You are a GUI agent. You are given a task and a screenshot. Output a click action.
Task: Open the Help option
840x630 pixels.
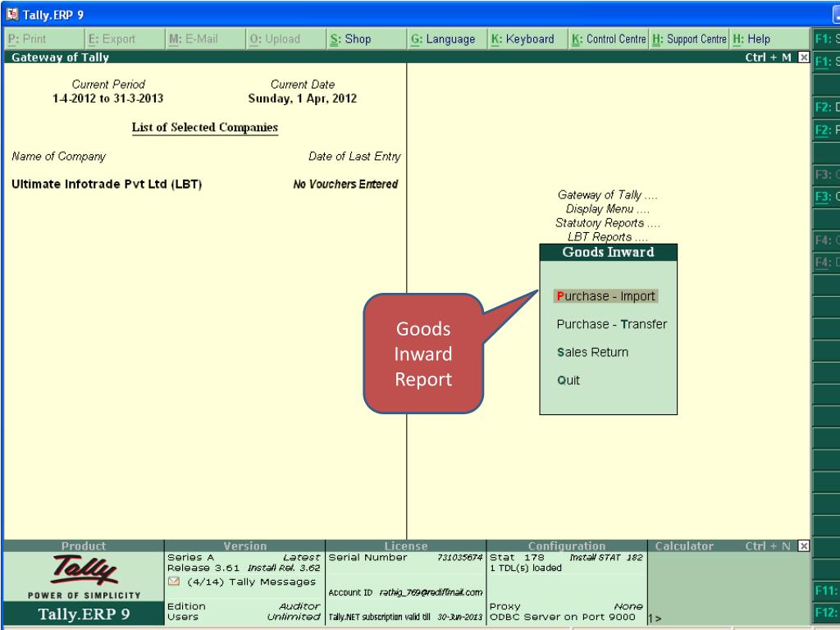click(x=769, y=39)
